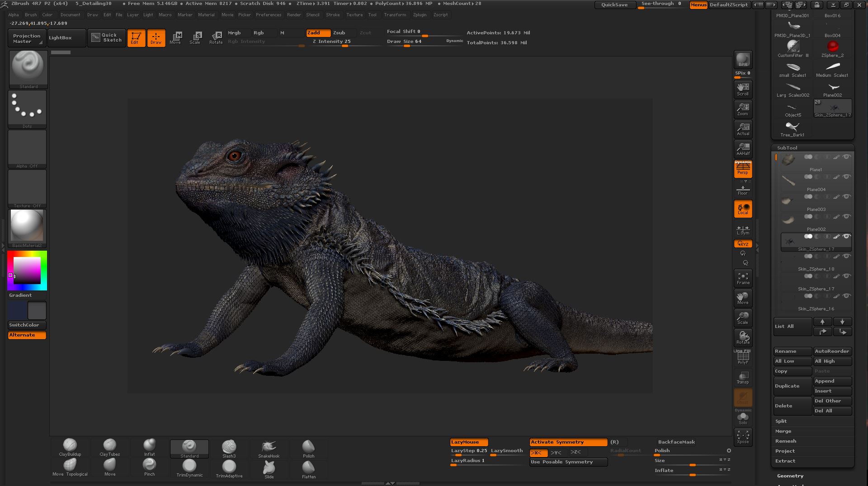The width and height of the screenshot is (868, 486).
Task: Select the SnakeHook brush
Action: click(x=269, y=449)
